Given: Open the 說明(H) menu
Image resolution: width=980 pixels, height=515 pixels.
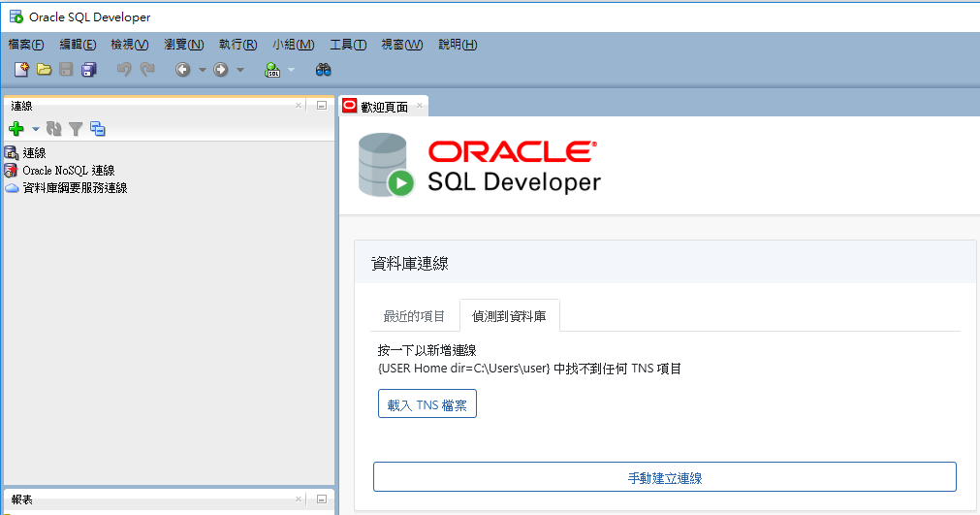Looking at the screenshot, I should [x=458, y=45].
